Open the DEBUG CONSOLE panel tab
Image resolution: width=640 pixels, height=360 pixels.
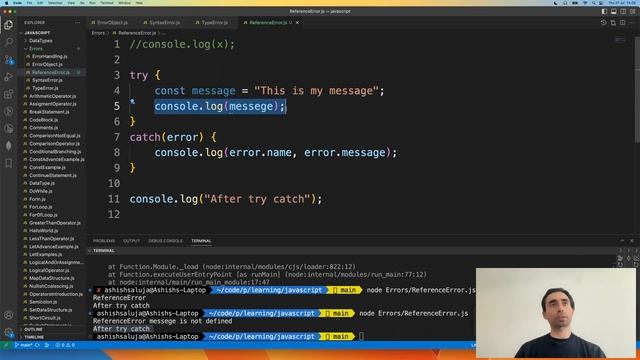click(165, 241)
